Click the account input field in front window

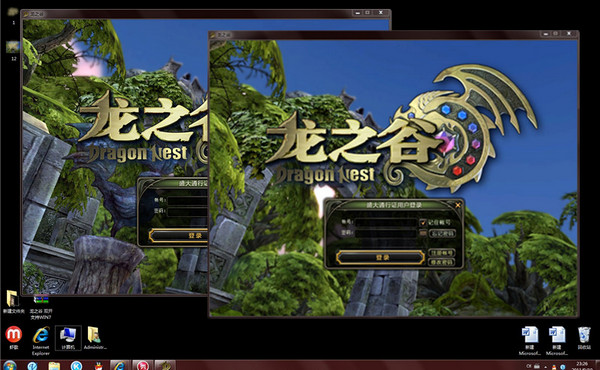coord(385,222)
